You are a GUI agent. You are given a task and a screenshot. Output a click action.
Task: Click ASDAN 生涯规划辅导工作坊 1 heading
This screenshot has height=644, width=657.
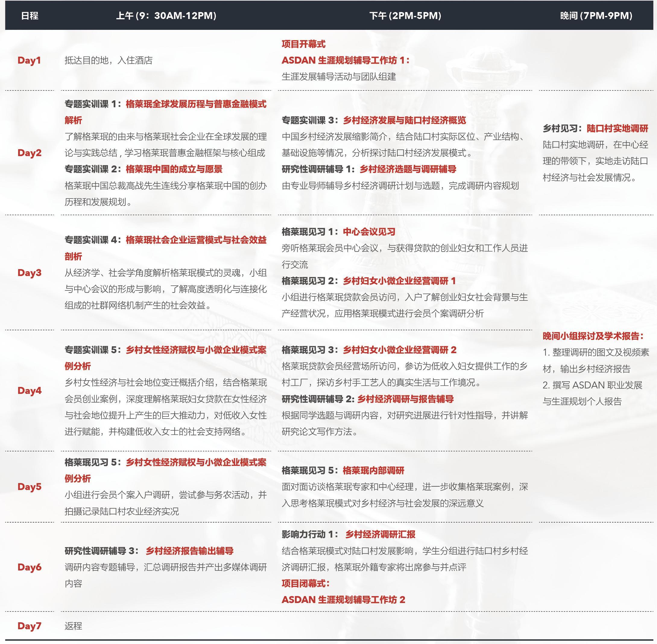346,60
